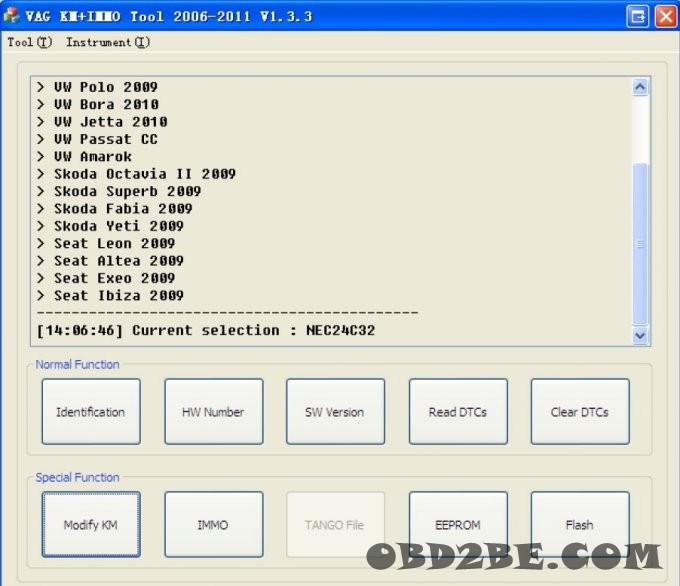The height and width of the screenshot is (586, 680).
Task: Click the 'Normal Function' group label
Action: pyautogui.click(x=77, y=364)
